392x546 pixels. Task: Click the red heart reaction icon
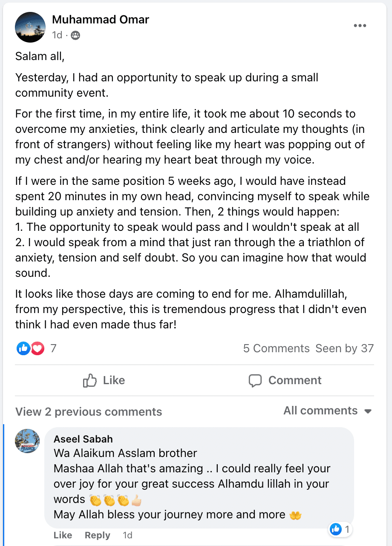tap(37, 348)
